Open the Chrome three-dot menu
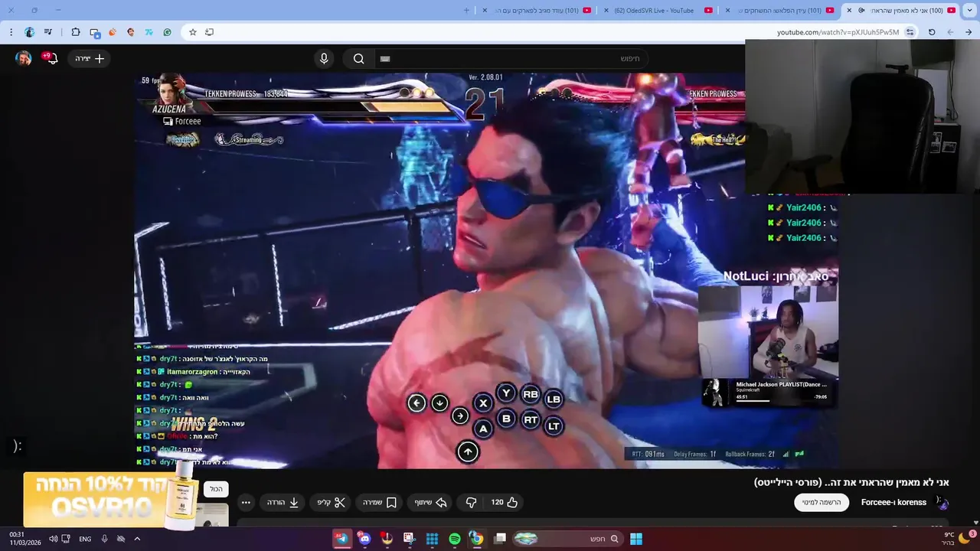The image size is (980, 551). pyautogui.click(x=11, y=32)
